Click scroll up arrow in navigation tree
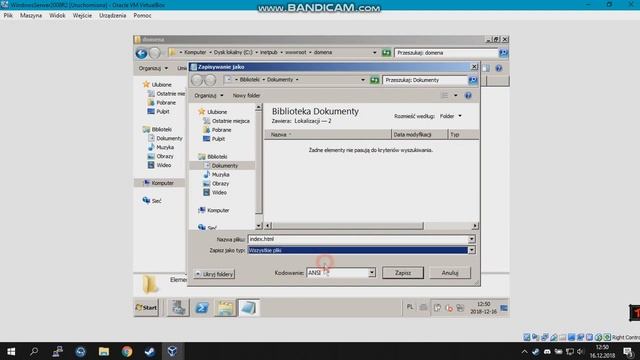 pyautogui.click(x=258, y=107)
